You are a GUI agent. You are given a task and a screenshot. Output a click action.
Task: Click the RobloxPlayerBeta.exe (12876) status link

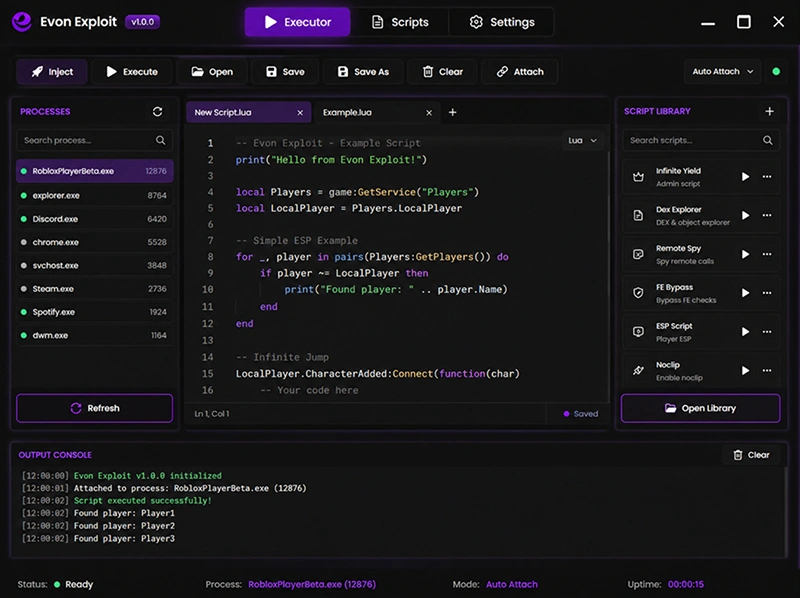tap(312, 584)
